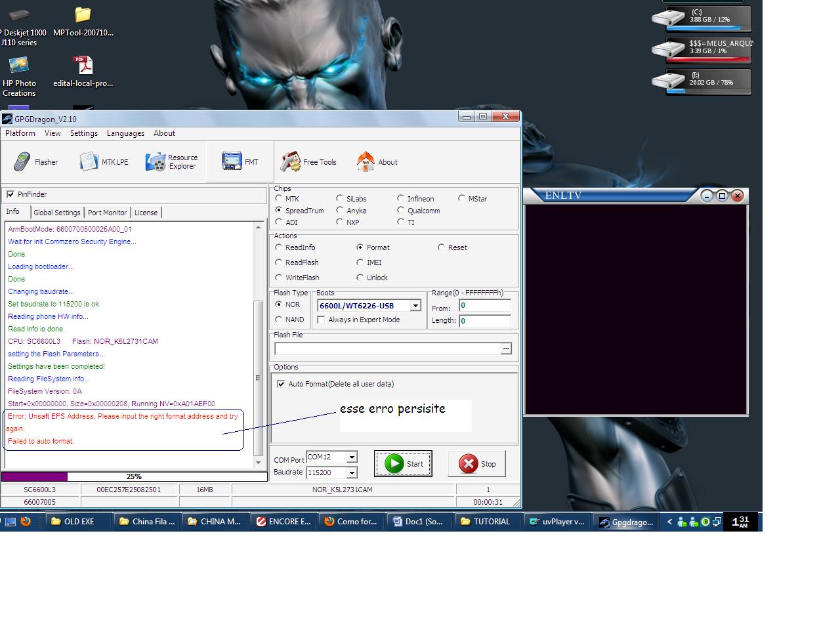Click the green start arrow icon
This screenshot has height=630, width=840.
394,463
